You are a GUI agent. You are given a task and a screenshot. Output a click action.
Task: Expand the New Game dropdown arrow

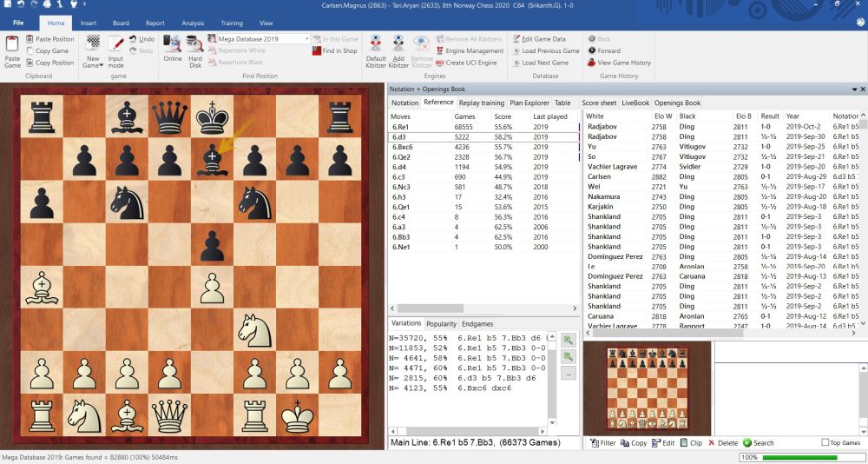click(x=101, y=65)
